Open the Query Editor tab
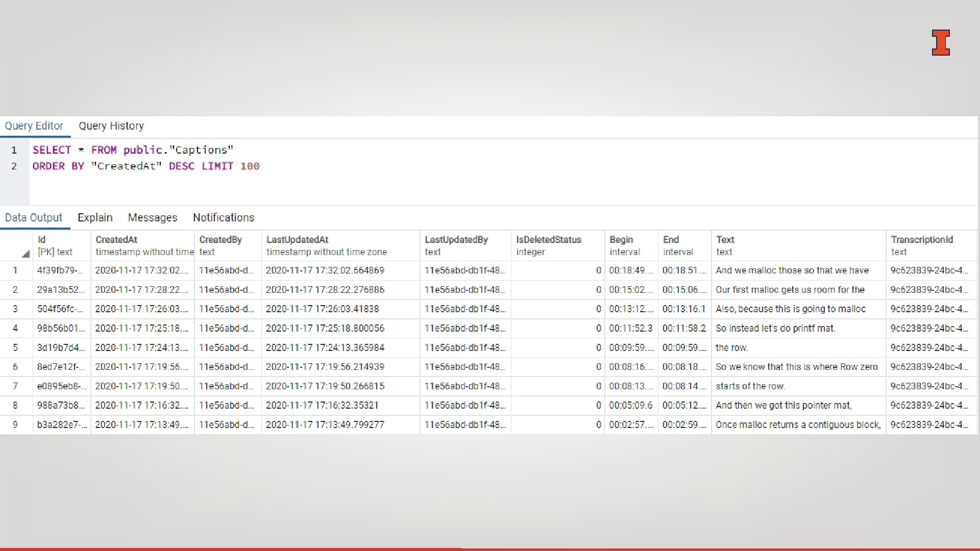 [34, 126]
